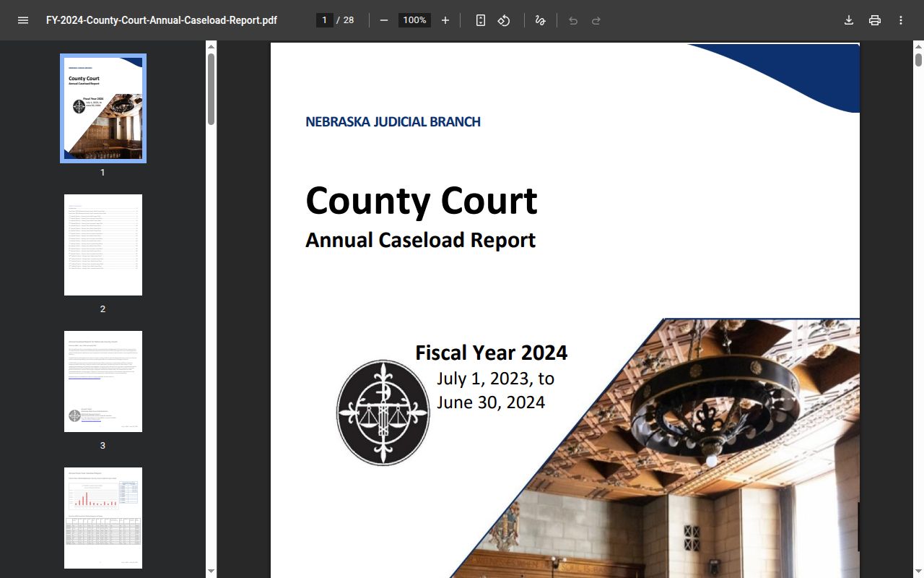Click the 'NEBRASKA JUDICIAL BRANCH' heading
The height and width of the screenshot is (578, 924).
pyautogui.click(x=393, y=121)
